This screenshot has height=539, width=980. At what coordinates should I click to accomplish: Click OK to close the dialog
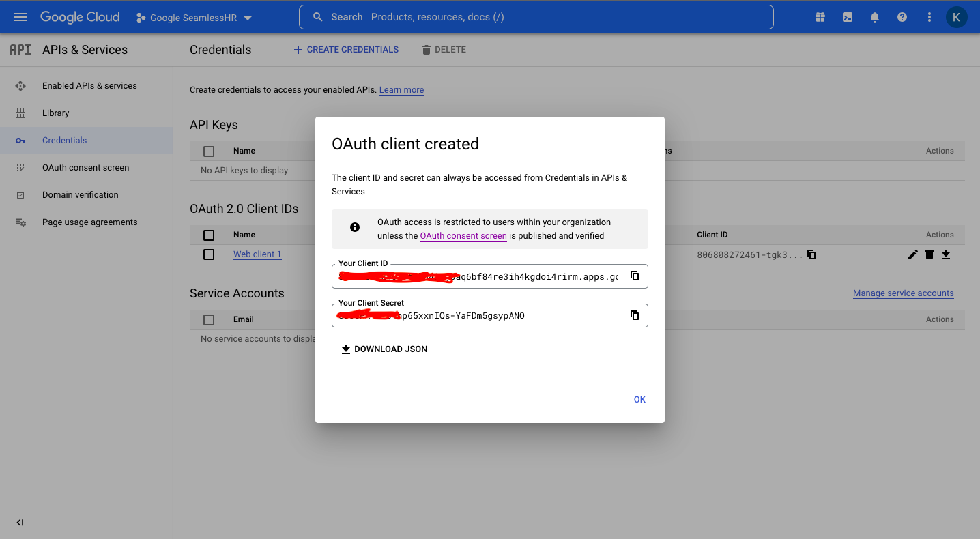point(639,400)
